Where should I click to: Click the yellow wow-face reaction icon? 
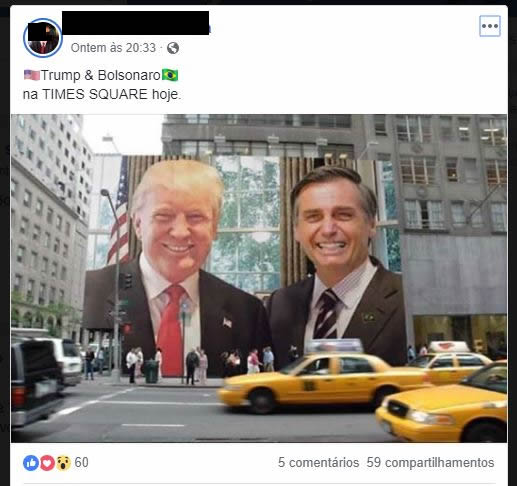63,463
